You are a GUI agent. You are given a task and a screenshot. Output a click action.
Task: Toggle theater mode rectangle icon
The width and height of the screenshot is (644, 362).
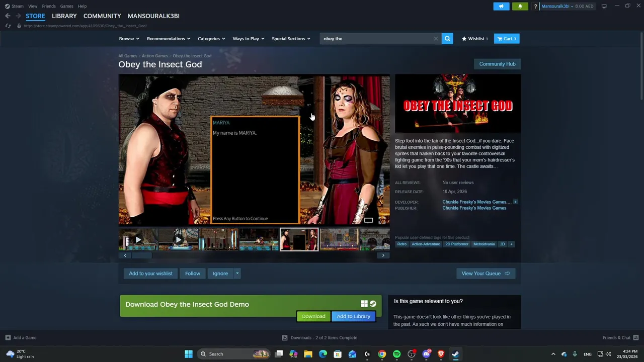pos(368,220)
